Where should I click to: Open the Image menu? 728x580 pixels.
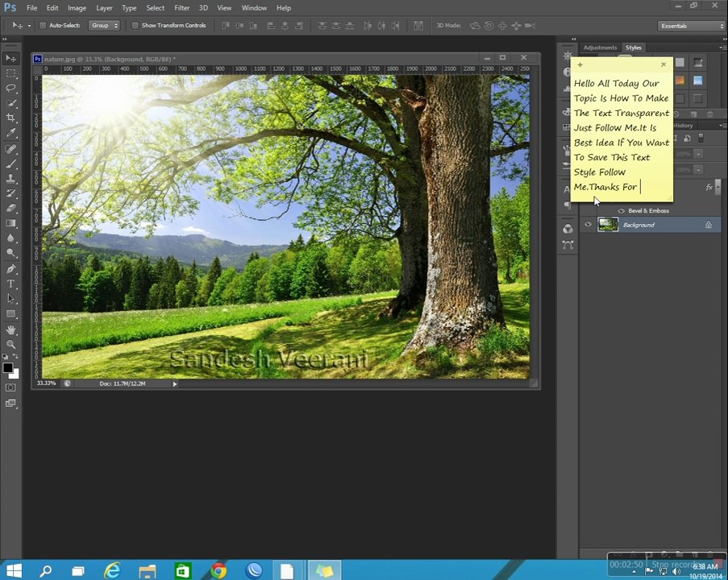click(77, 8)
